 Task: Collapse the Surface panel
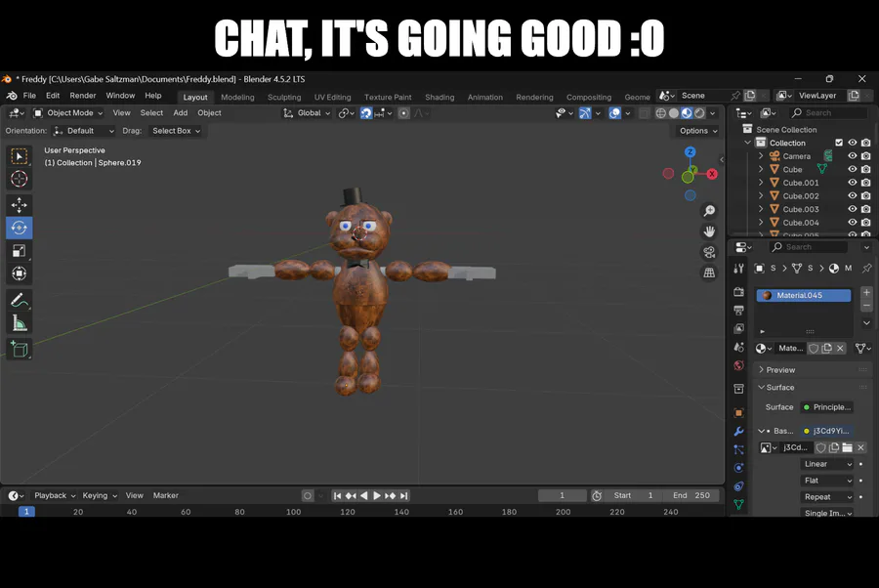pyautogui.click(x=779, y=388)
